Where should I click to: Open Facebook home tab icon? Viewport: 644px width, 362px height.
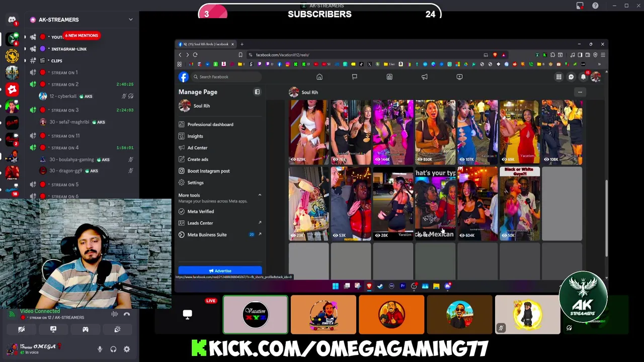[319, 77]
